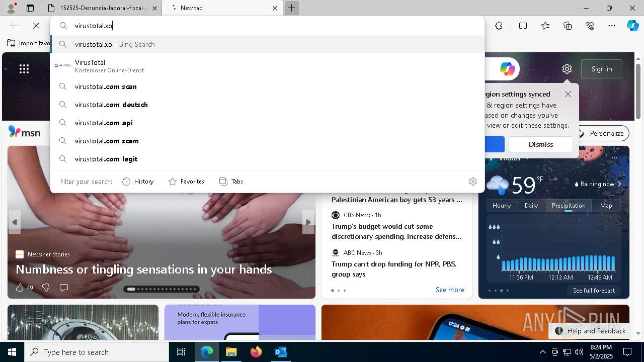644x362 pixels.
Task: Switch to the 152525-Denuncia-laboral-fiscal tab
Action: 102,8
